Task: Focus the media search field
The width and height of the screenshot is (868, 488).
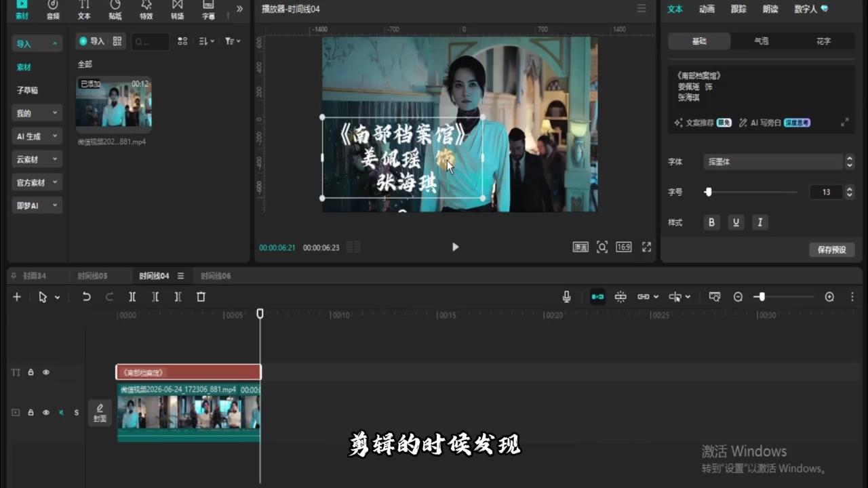Action: [x=150, y=41]
